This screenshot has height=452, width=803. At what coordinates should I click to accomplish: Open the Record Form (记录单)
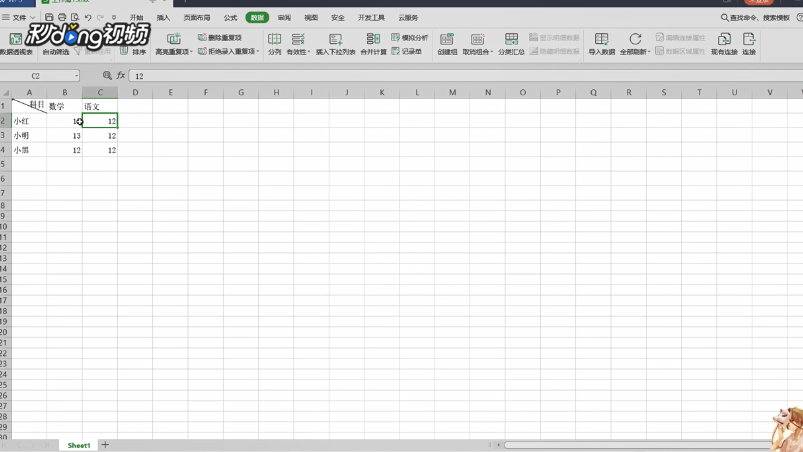coord(407,51)
